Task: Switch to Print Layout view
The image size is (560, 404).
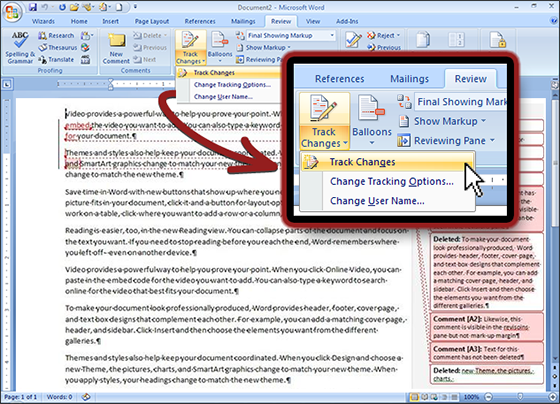Action: click(x=414, y=397)
